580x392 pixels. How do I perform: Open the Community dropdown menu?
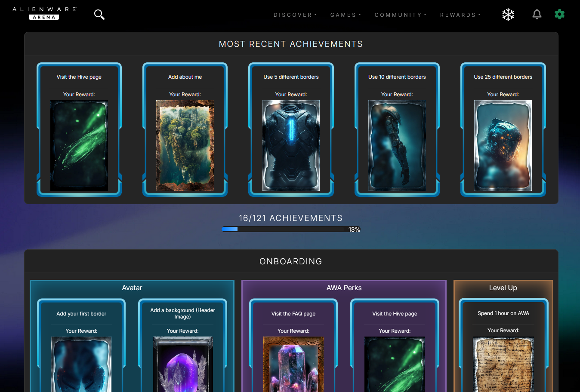point(401,15)
